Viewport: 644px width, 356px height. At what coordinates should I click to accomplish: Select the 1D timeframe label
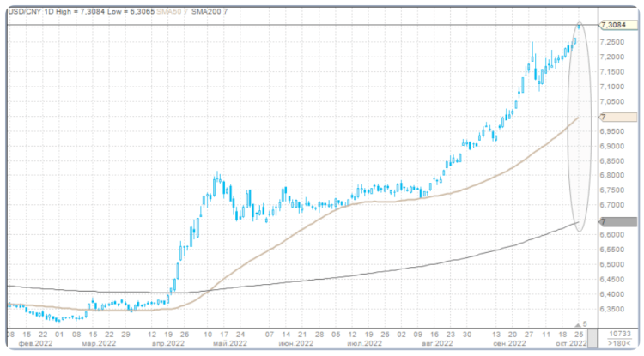click(51, 9)
